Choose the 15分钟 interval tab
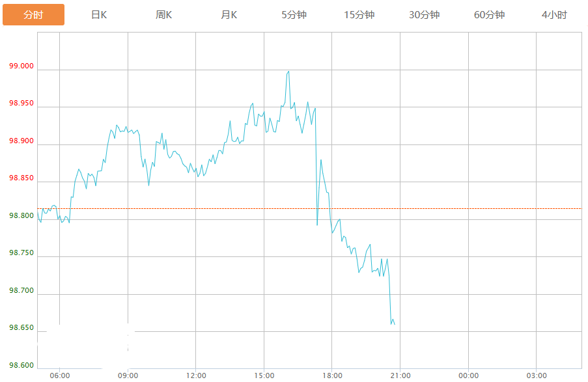The image size is (588, 382). (x=359, y=14)
